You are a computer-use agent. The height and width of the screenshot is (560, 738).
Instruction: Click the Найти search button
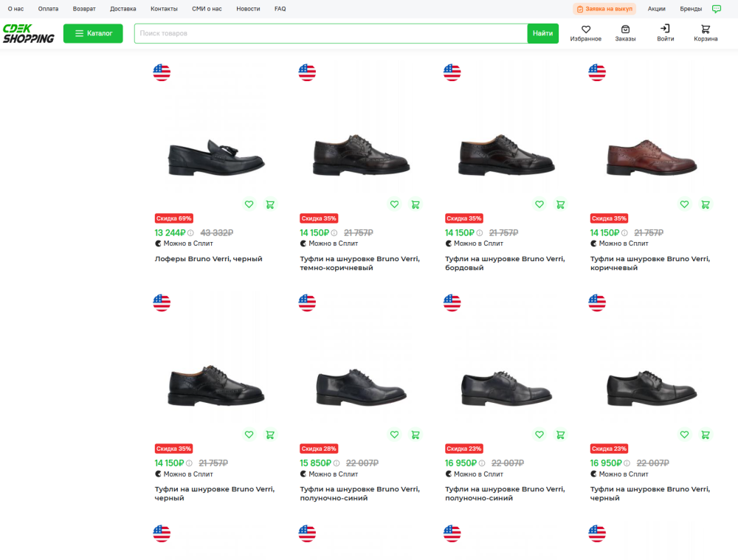tap(542, 33)
